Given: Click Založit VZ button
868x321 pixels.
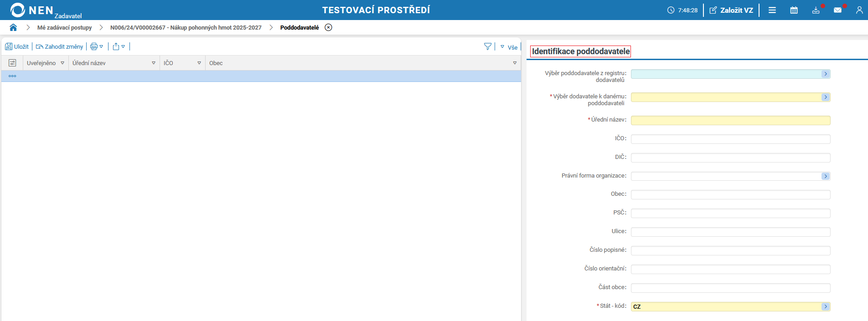Looking at the screenshot, I should click(731, 10).
